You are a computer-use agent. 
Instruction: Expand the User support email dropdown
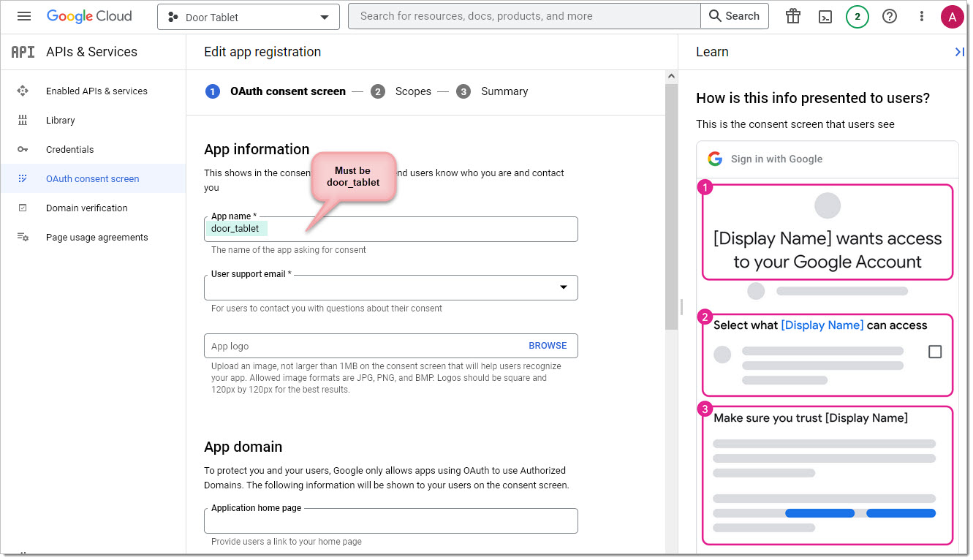click(x=563, y=287)
